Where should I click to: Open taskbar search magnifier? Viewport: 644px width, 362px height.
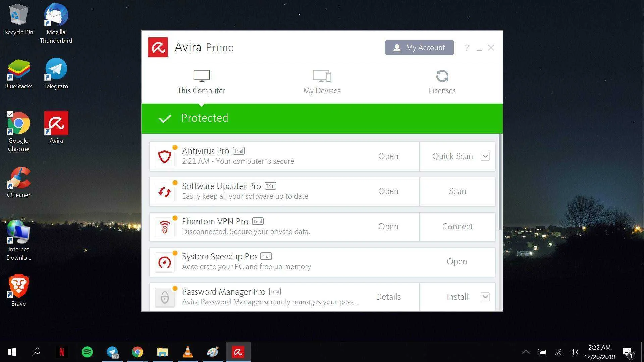pos(36,352)
